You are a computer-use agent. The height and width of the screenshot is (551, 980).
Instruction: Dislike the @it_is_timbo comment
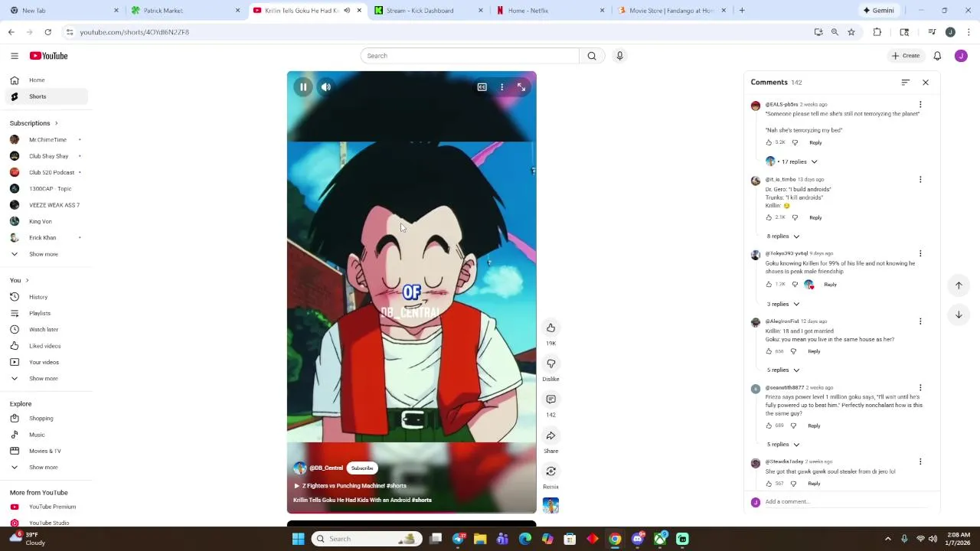(795, 217)
